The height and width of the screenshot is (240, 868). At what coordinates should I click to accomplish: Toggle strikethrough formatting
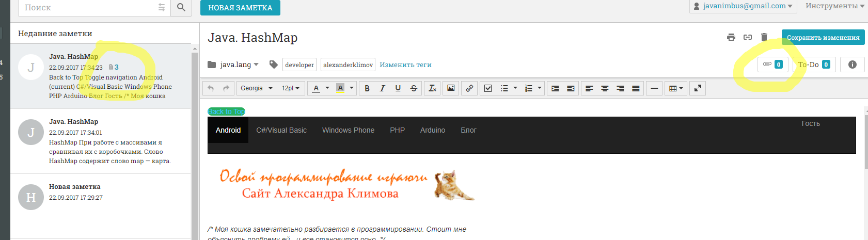click(x=414, y=88)
